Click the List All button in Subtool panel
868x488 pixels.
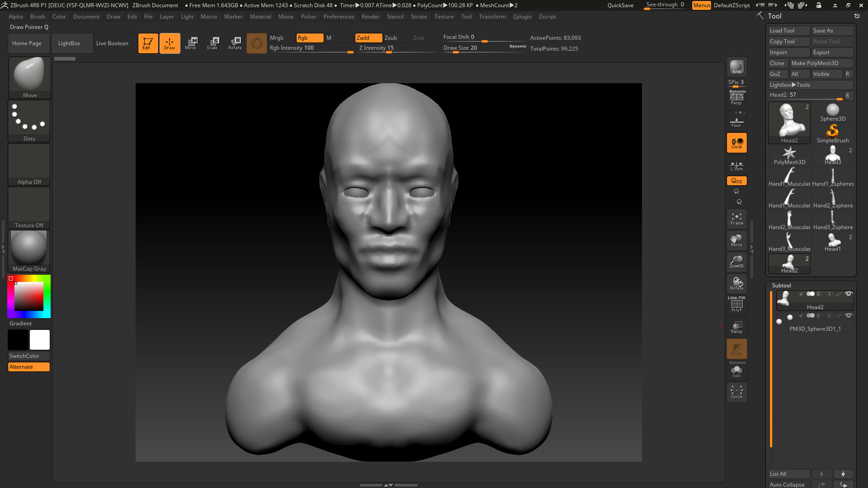(x=789, y=474)
